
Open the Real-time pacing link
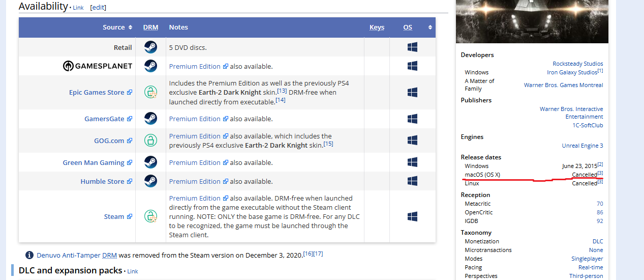(591, 267)
